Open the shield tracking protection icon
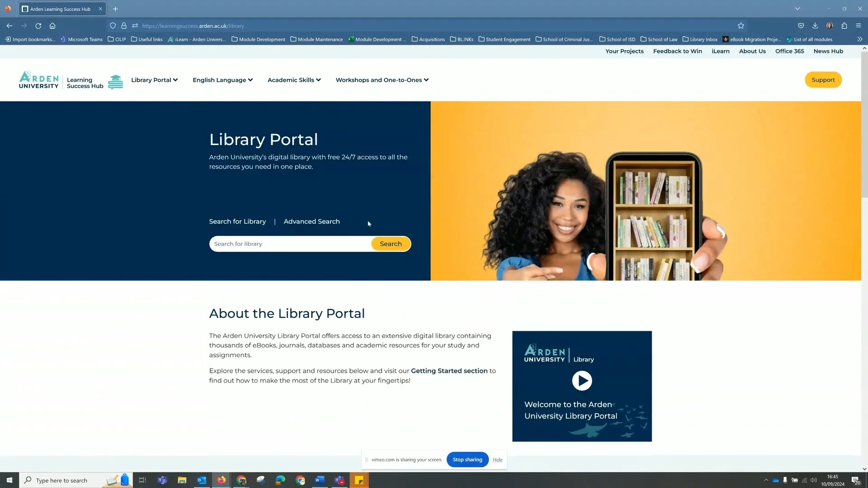 (113, 26)
